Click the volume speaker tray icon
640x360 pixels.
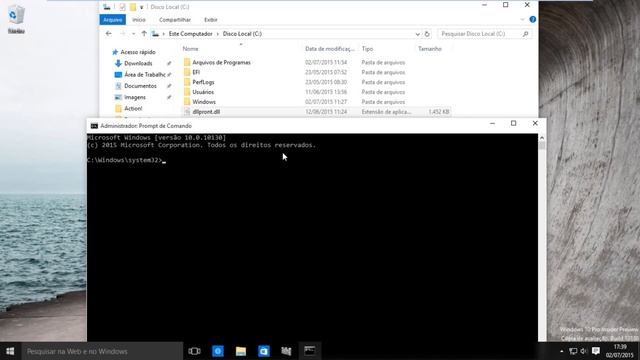coord(584,351)
